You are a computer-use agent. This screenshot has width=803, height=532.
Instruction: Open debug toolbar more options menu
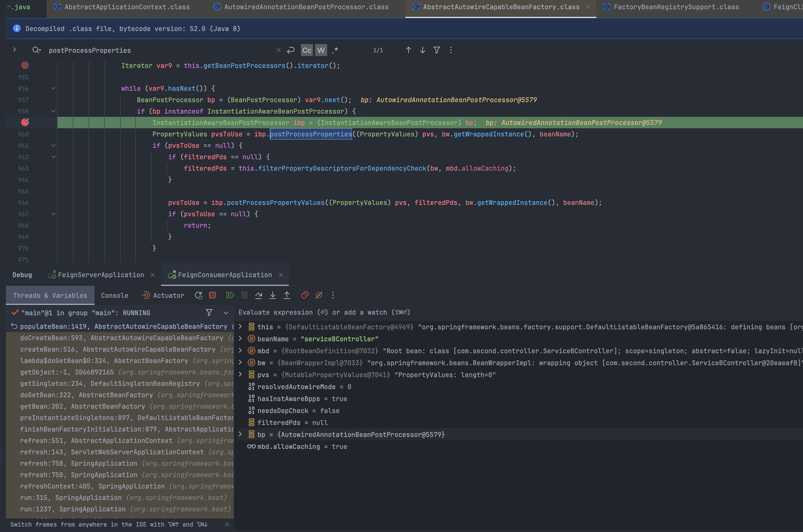click(333, 295)
